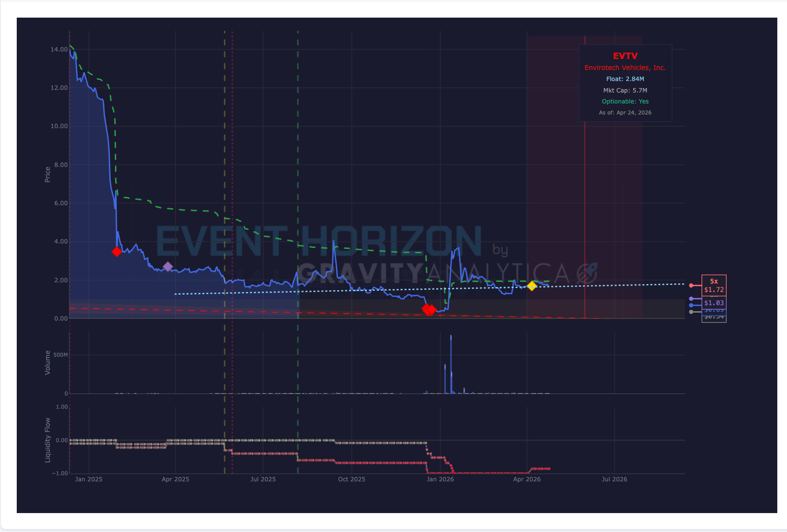Click the tallest volume spike bar in January 2026
The width and height of the screenshot is (787, 532).
coord(451,364)
